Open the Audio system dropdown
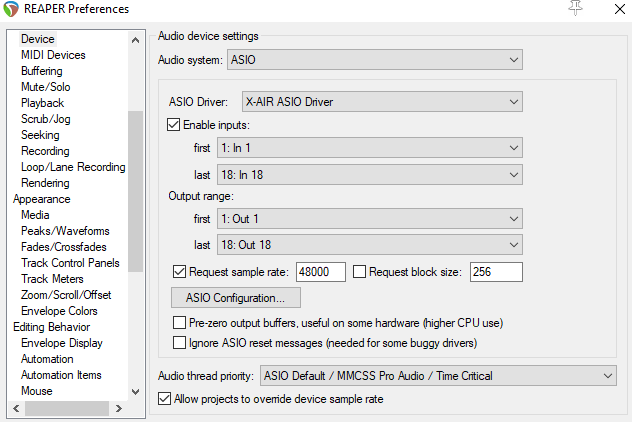Viewport: 632px width, 422px height. pyautogui.click(x=375, y=60)
